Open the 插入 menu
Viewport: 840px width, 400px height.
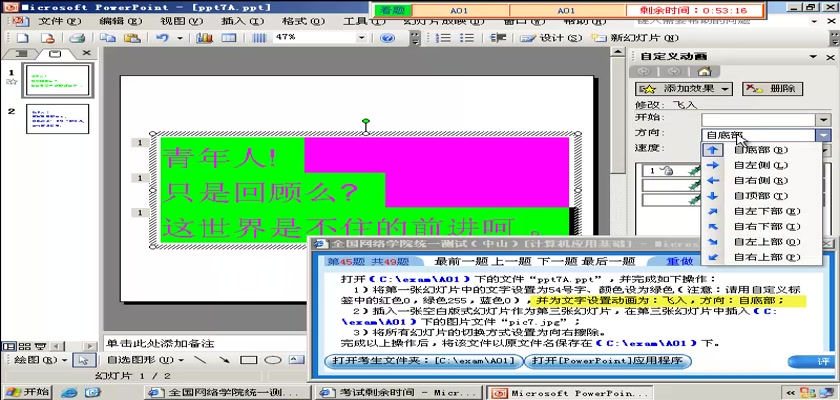click(243, 21)
